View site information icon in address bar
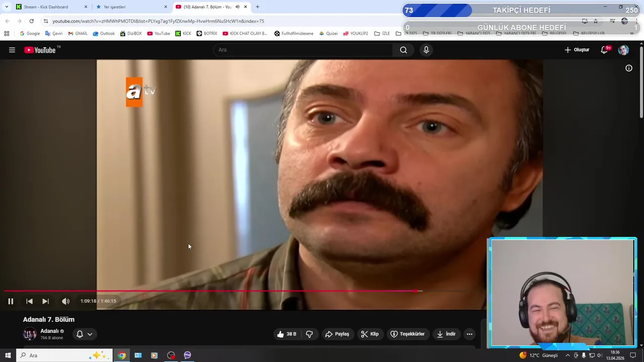This screenshot has width=644, height=362. (46, 21)
